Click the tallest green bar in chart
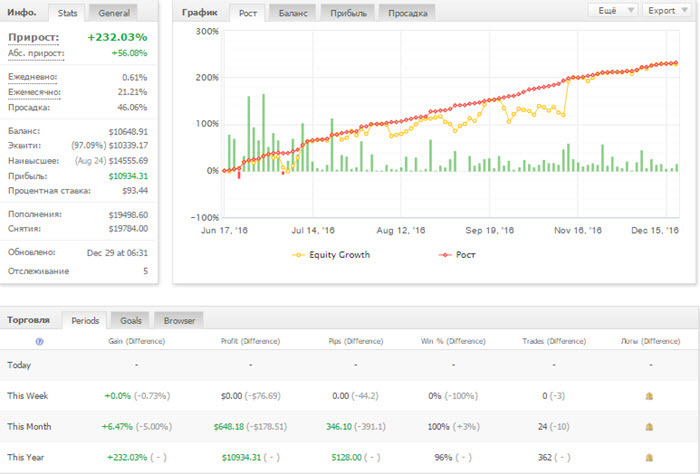The image size is (700, 474). pyautogui.click(x=263, y=133)
